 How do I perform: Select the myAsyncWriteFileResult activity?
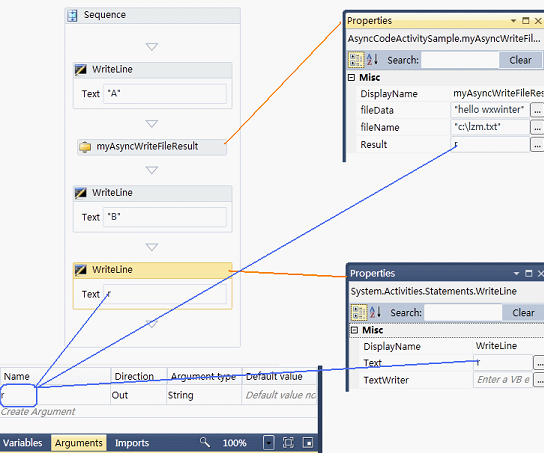(152, 147)
